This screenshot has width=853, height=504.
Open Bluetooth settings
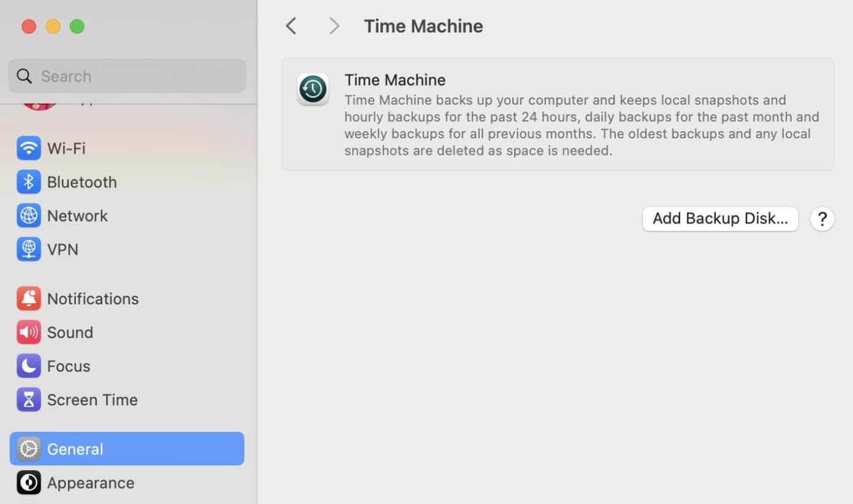point(82,182)
